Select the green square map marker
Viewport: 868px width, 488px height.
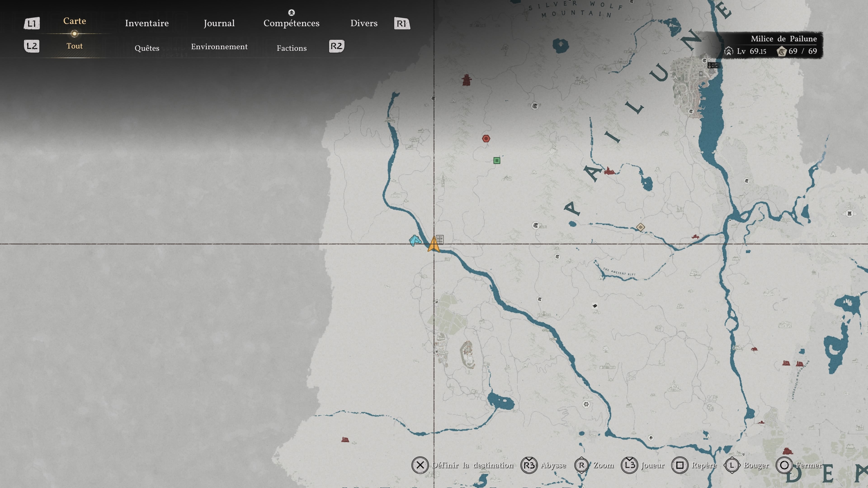[497, 160]
